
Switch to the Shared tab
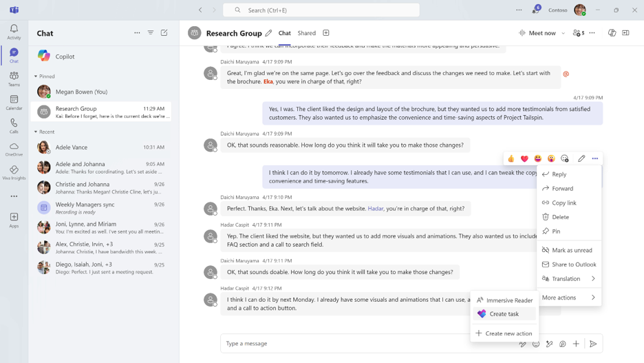(x=307, y=33)
